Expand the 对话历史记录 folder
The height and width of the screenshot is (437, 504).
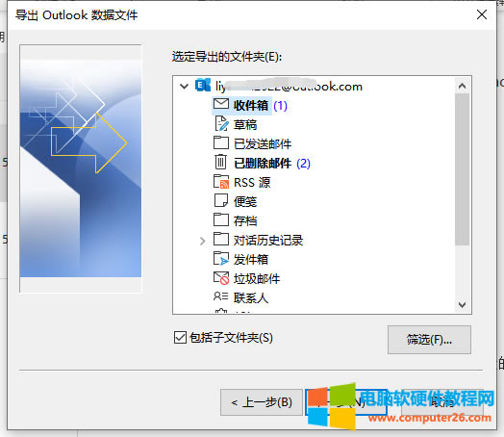coord(202,241)
